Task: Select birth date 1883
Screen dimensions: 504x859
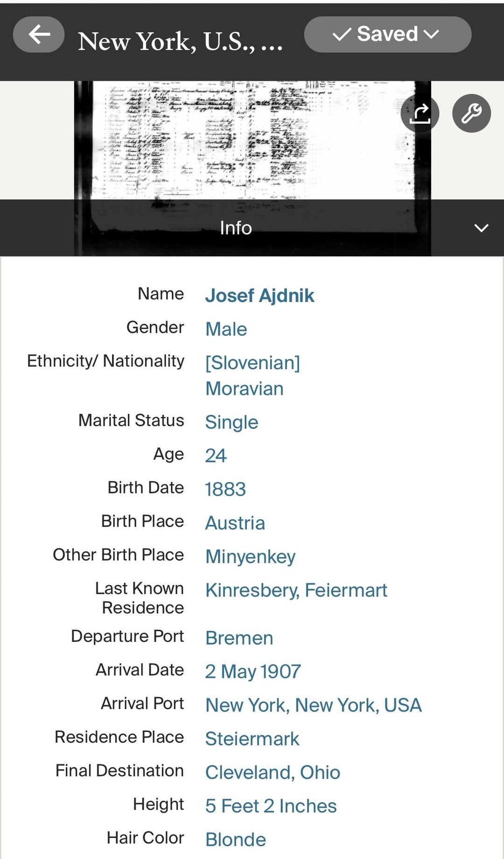Action: [x=225, y=489]
